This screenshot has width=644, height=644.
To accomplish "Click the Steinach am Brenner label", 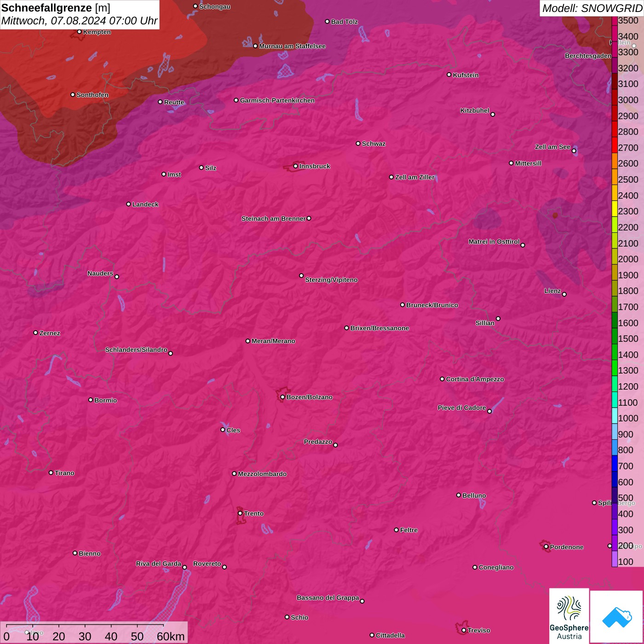I will point(273,218).
